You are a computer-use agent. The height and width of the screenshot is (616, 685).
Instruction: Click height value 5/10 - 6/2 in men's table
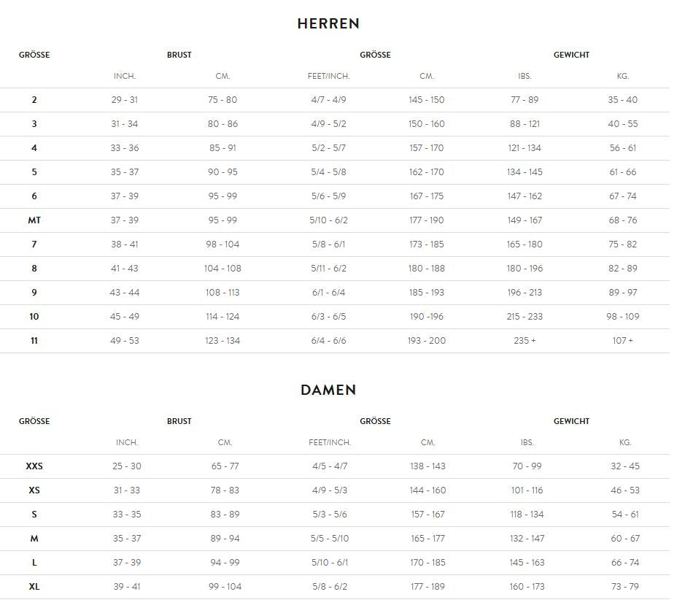[x=329, y=220]
